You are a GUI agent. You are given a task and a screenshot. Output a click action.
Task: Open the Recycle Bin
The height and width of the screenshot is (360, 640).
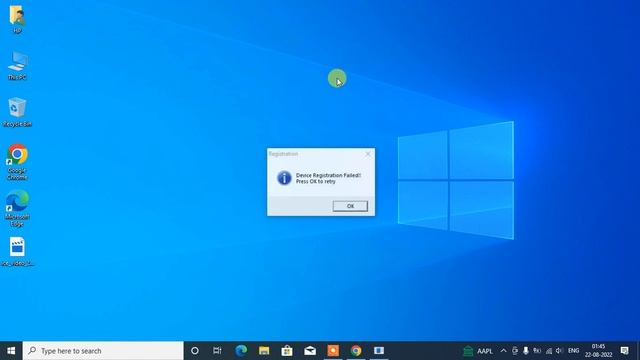[x=17, y=112]
